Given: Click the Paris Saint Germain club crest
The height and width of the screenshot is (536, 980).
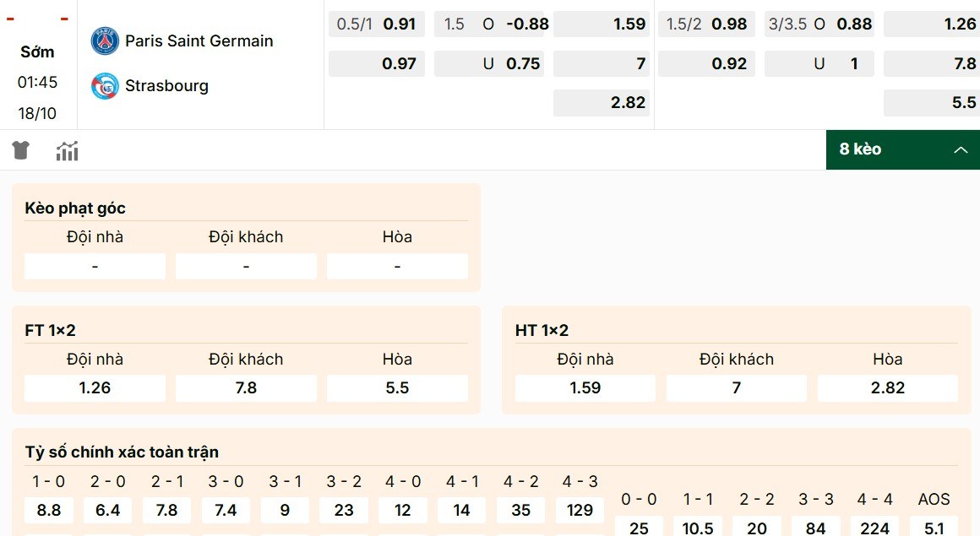Looking at the screenshot, I should (105, 40).
